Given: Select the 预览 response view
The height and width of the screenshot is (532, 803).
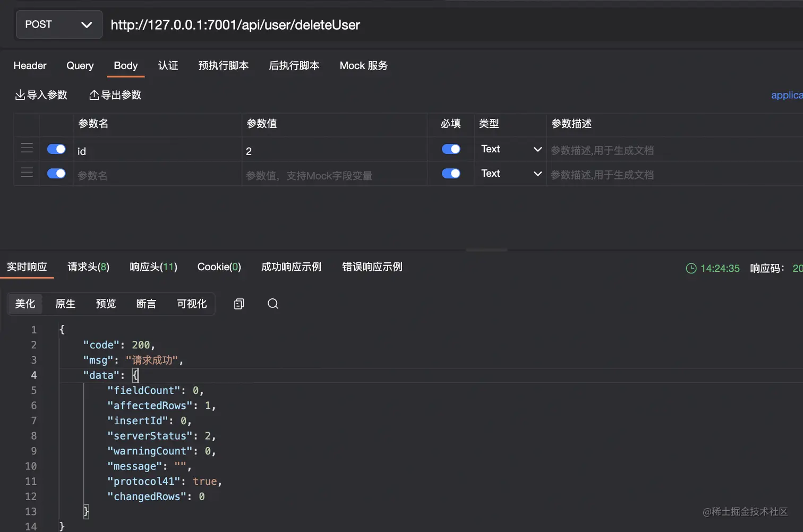Looking at the screenshot, I should point(106,304).
